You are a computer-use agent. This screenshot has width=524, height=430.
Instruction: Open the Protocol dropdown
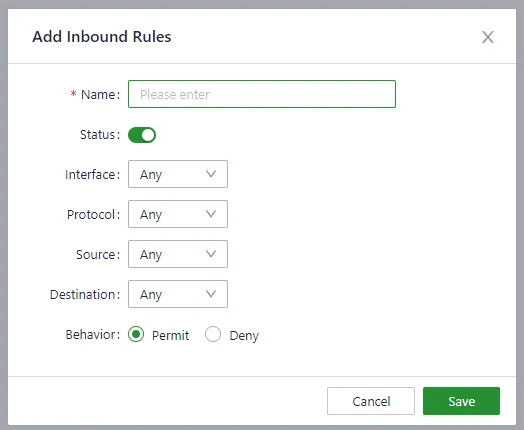pyautogui.click(x=178, y=214)
